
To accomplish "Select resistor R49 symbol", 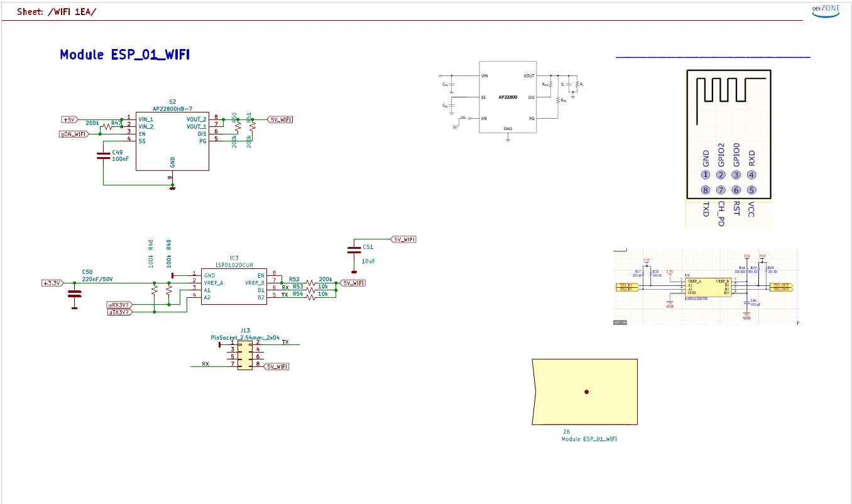I will click(x=168, y=291).
